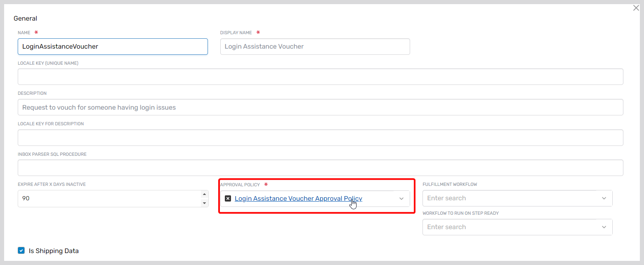Open the Approval Policy dropdown chevron
Viewport: 644px width, 265px height.
tap(401, 198)
